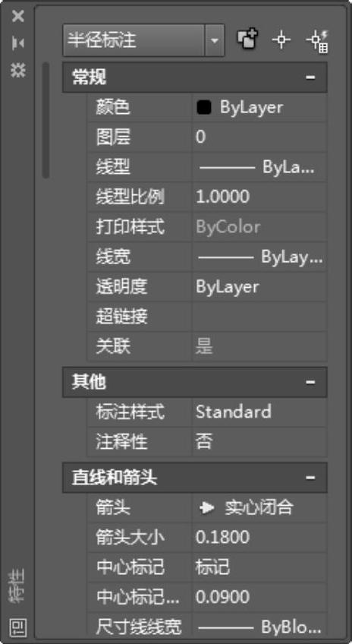Click the solid closed arrowhead icon
Screen dimensions: 352x644
[207, 508]
